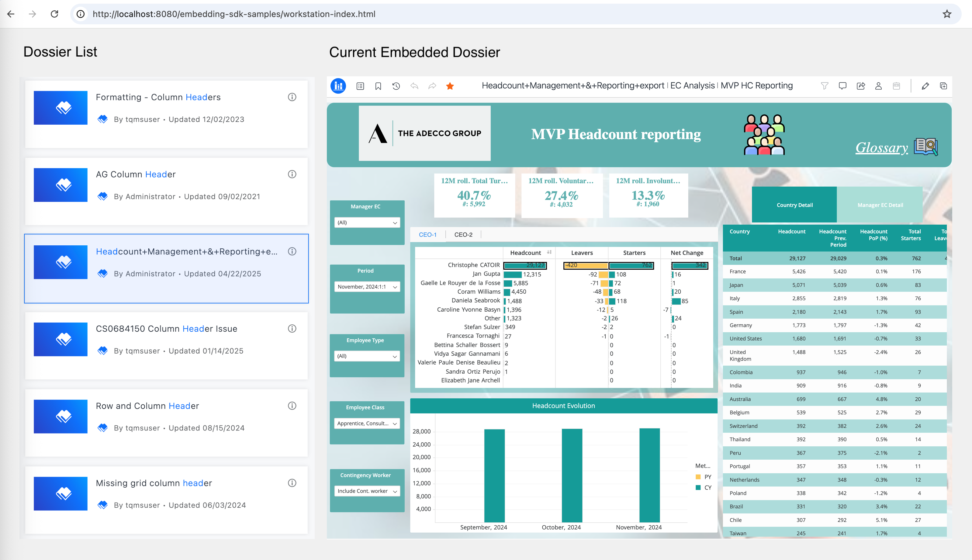
Task: Expand the Manager EC dropdown
Action: point(367,223)
